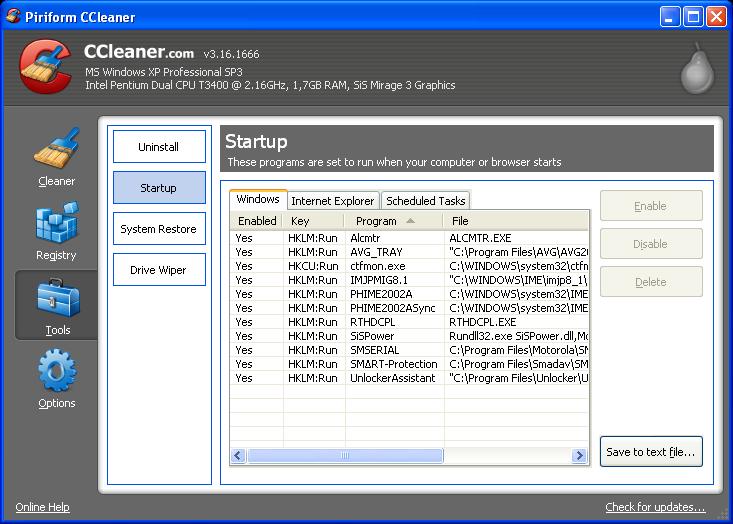Viewport: 733px width, 524px height.
Task: Click the imjp8_1 IME file path cell
Action: [x=518, y=280]
